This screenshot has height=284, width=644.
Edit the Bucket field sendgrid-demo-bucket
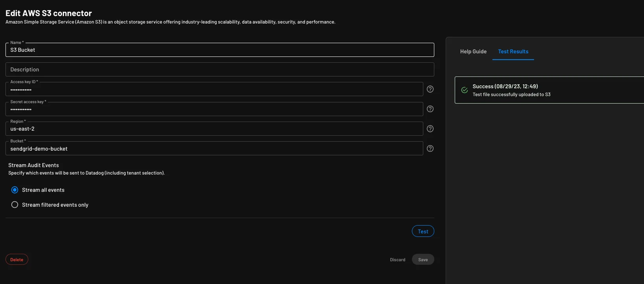(x=214, y=149)
